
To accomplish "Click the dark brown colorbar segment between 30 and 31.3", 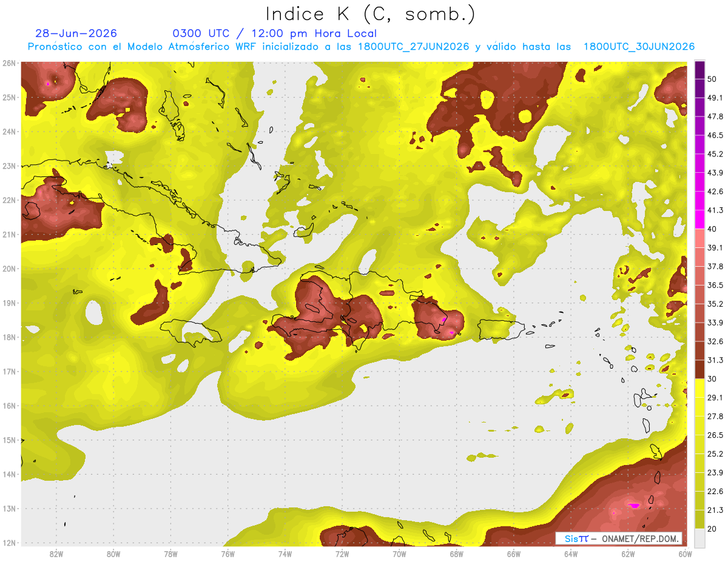I will (x=700, y=369).
